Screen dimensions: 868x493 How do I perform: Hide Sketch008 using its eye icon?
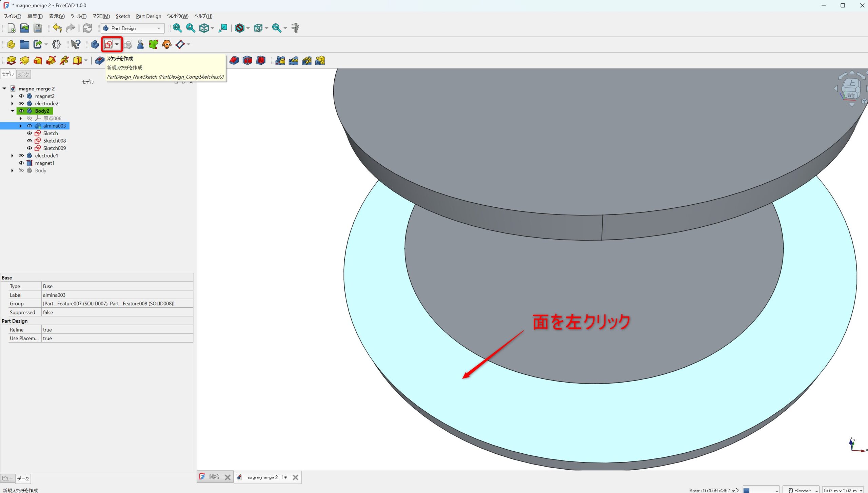[x=29, y=141]
